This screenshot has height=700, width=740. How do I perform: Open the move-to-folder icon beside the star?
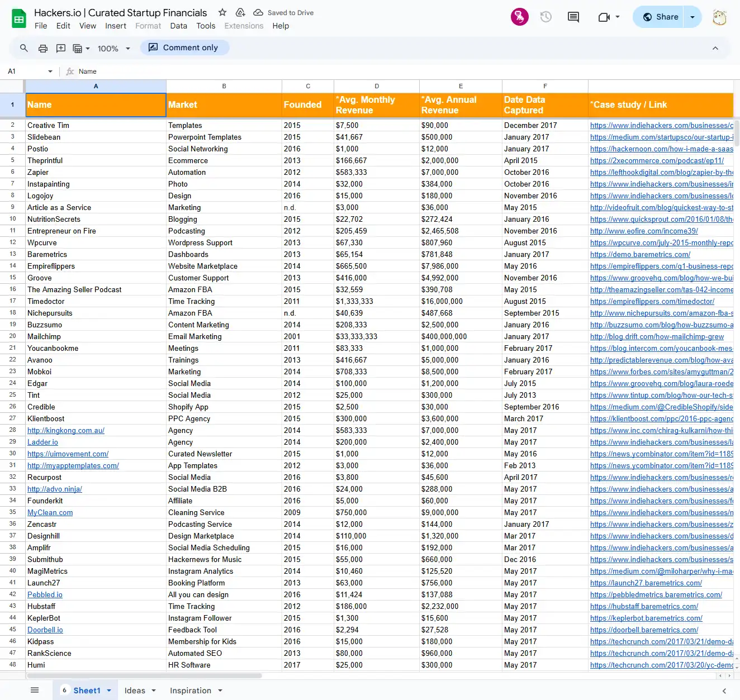(x=240, y=12)
